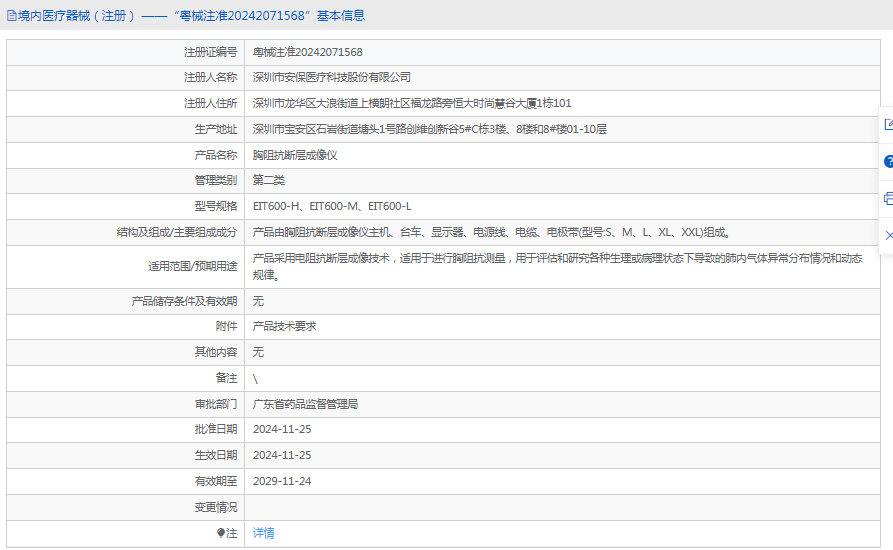Image resolution: width=893 pixels, height=550 pixels.
Task: Click the printer icon in side toolbar
Action: pos(888,199)
